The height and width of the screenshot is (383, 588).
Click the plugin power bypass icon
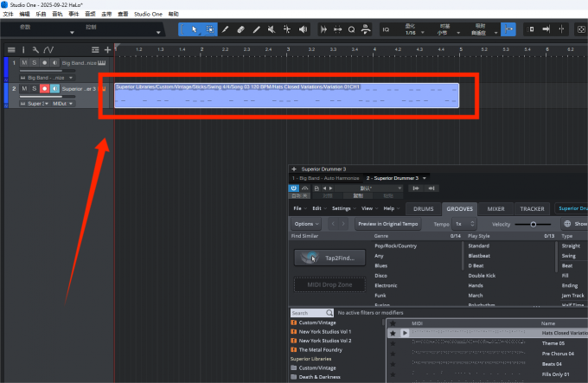coord(295,188)
